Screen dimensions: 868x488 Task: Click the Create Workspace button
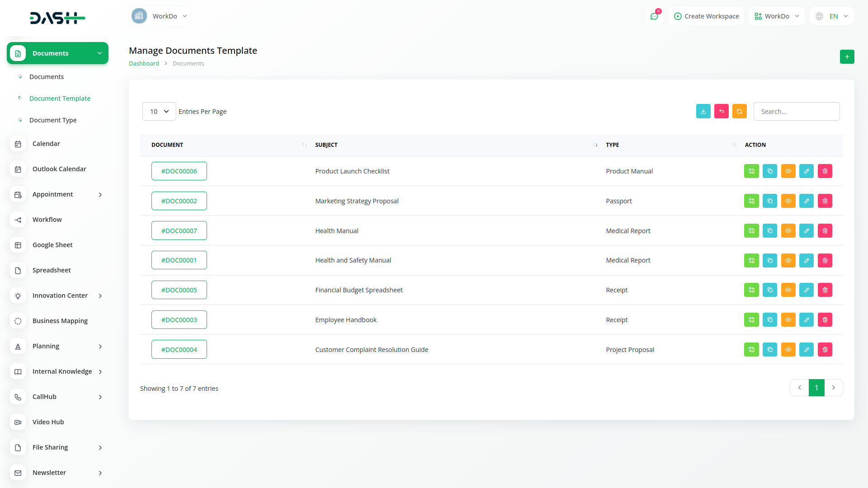coord(706,16)
